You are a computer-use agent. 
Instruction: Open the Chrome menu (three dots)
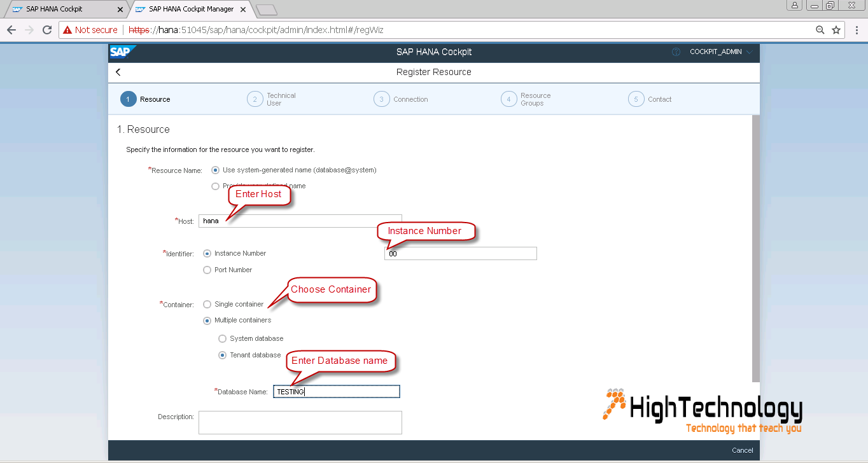tap(856, 30)
